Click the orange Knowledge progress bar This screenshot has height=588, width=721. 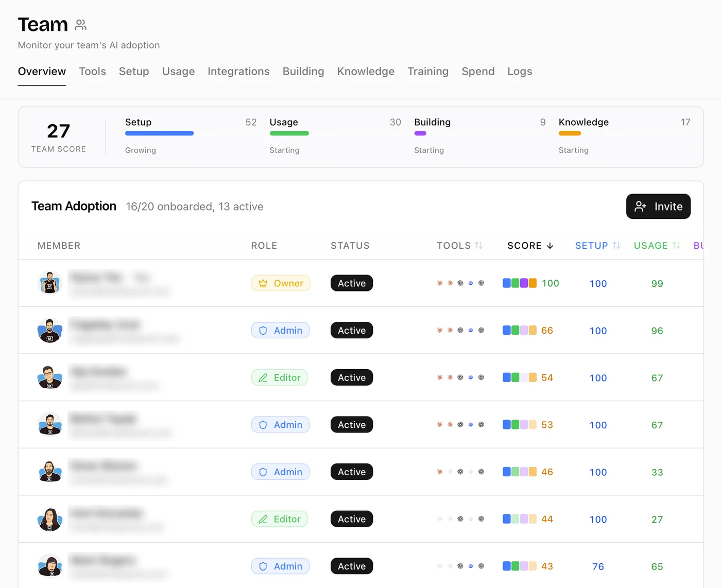pos(570,133)
